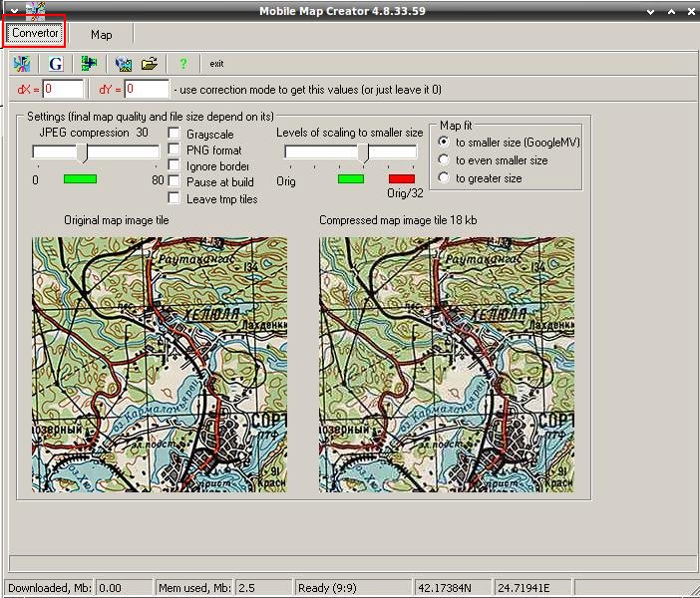Click the map image icon beside open folder
This screenshot has width=700, height=598.
point(124,64)
